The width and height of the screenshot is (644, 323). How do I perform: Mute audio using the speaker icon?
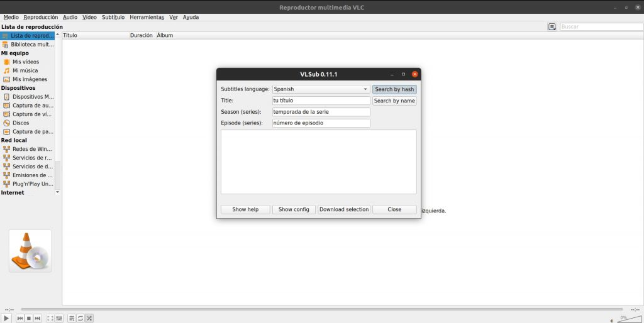click(612, 319)
